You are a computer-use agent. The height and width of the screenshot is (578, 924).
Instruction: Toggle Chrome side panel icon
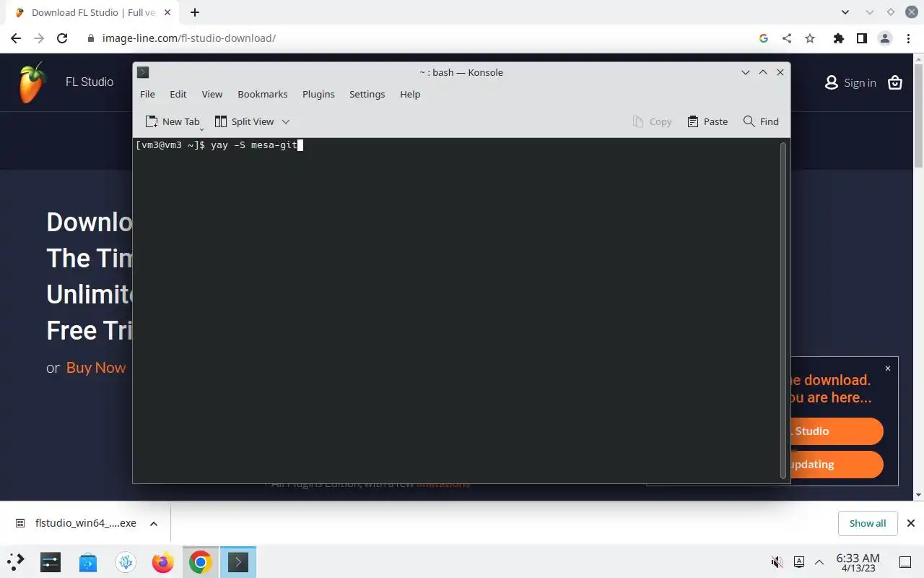pyautogui.click(x=861, y=38)
